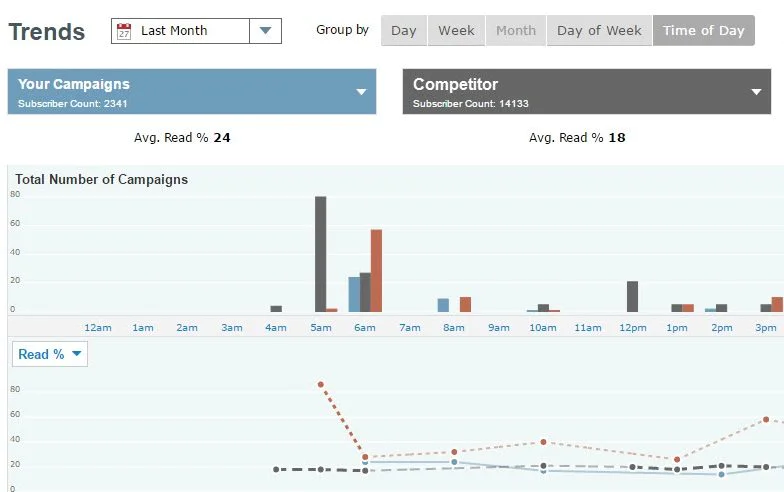784x492 pixels.
Task: Click the 'Avg. Read % 24' value
Action: (182, 138)
